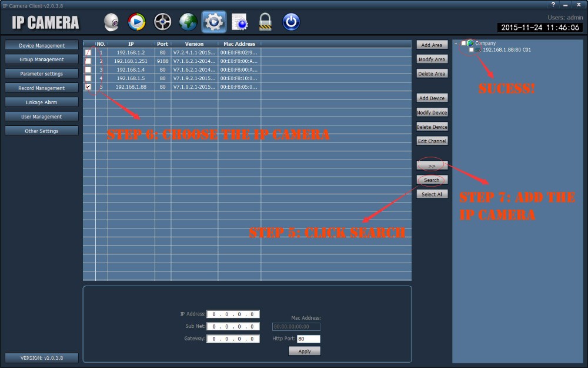Image resolution: width=588 pixels, height=368 pixels.
Task: Open the PTZ control wheel icon
Action: click(163, 22)
